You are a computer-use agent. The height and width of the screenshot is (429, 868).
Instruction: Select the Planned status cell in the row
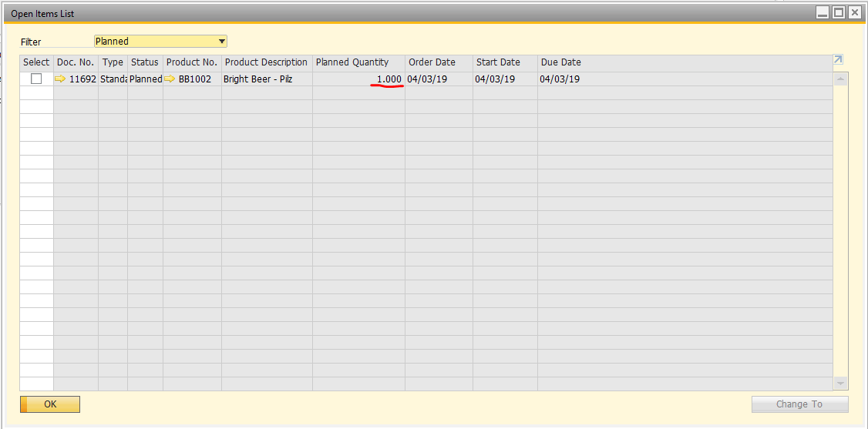click(145, 79)
